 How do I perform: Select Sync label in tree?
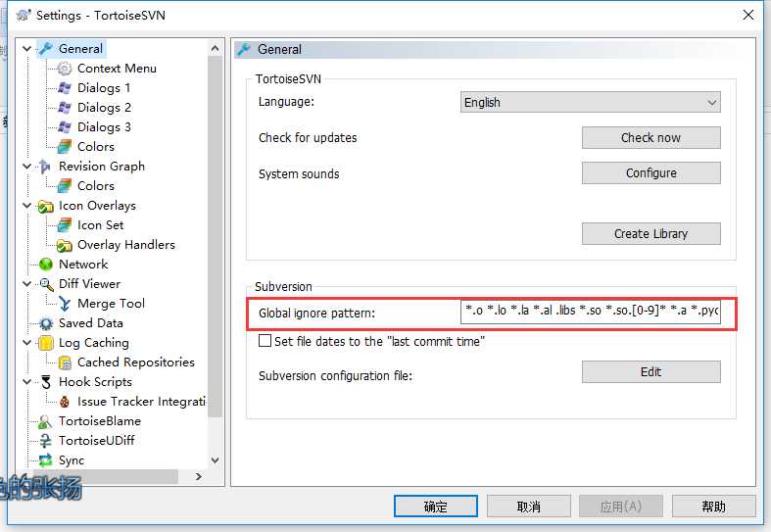coord(72,460)
